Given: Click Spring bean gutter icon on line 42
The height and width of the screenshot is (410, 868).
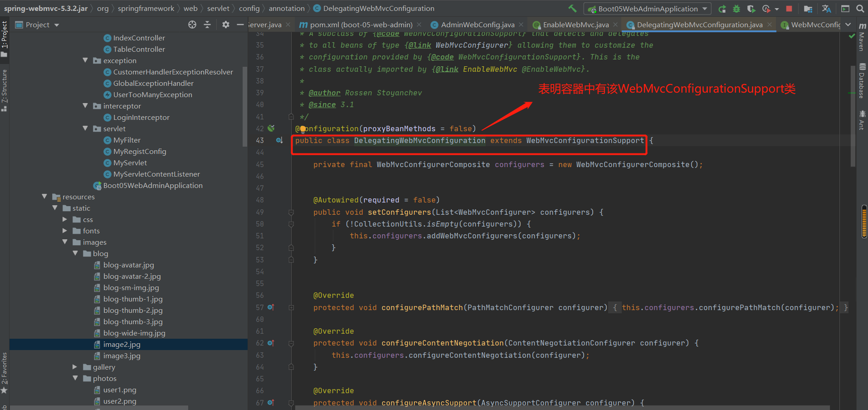Looking at the screenshot, I should click(x=271, y=128).
